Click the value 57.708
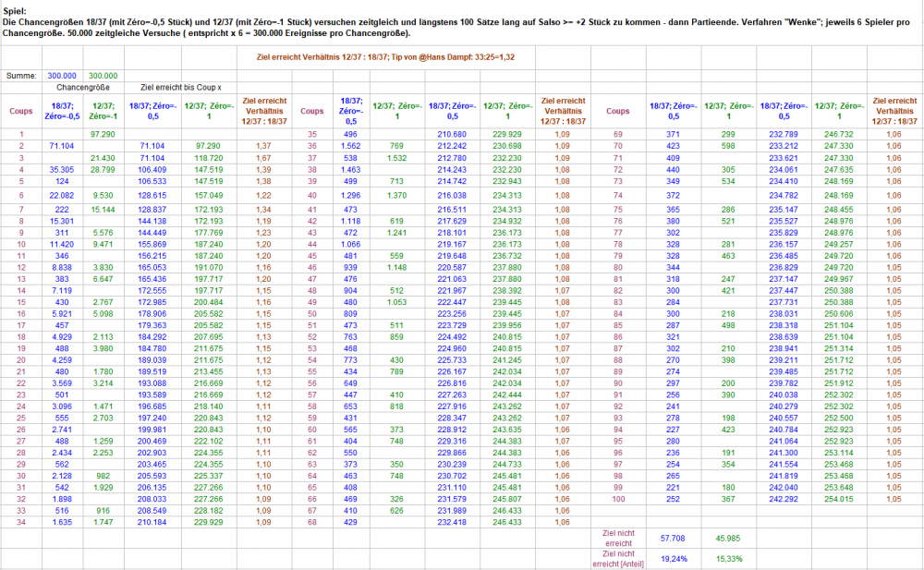This screenshot has width=924, height=570. click(x=673, y=539)
